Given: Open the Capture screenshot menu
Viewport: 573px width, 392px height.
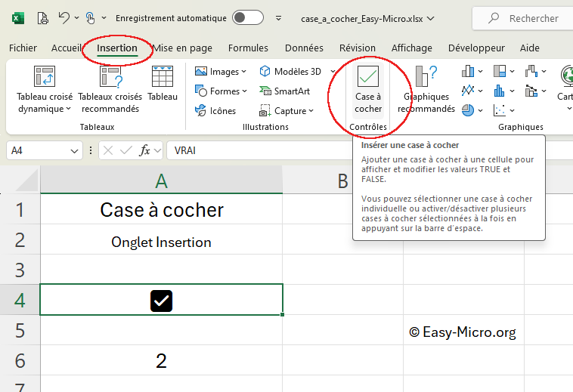Looking at the screenshot, I should [x=286, y=110].
